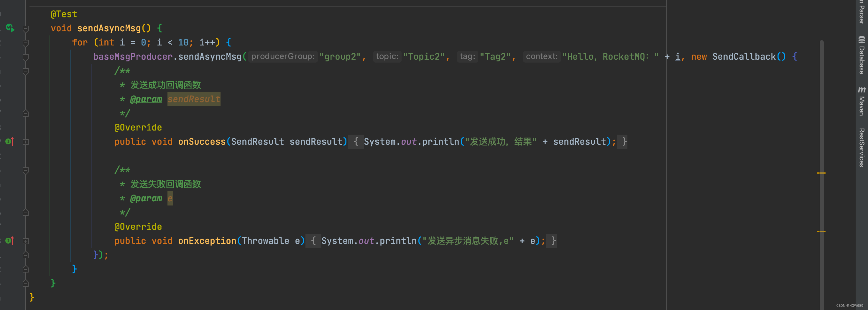868x310 pixels.
Task: Click the onException override gutter marker
Action: coord(10,241)
